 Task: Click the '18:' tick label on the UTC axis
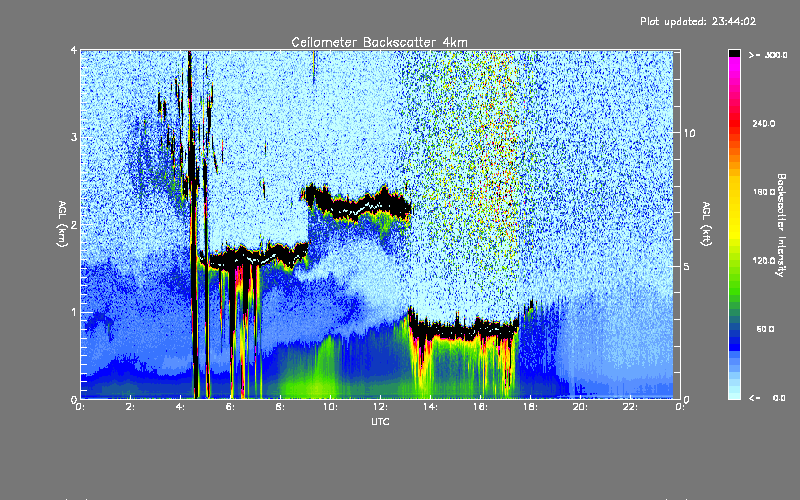coord(530,407)
